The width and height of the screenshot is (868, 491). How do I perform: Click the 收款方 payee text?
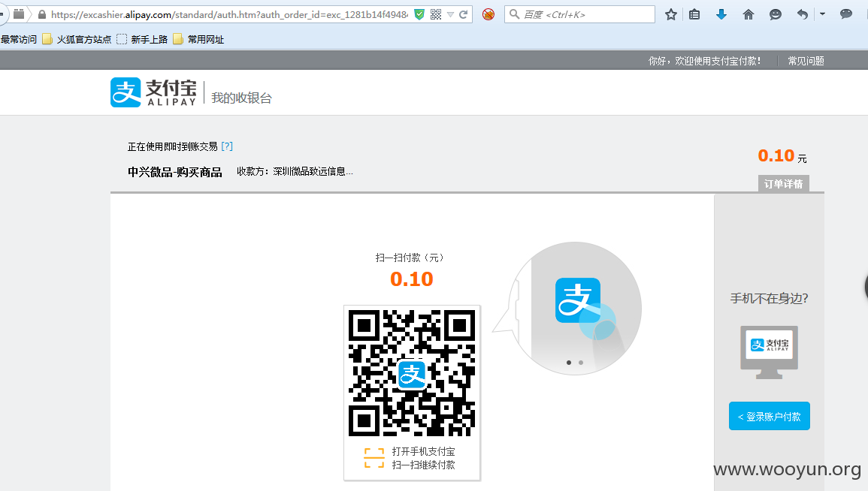pyautogui.click(x=295, y=171)
